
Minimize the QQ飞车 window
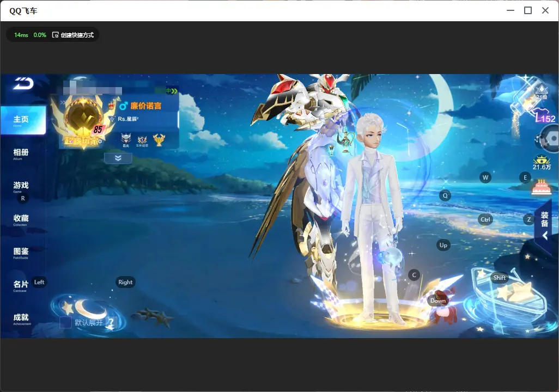click(511, 11)
